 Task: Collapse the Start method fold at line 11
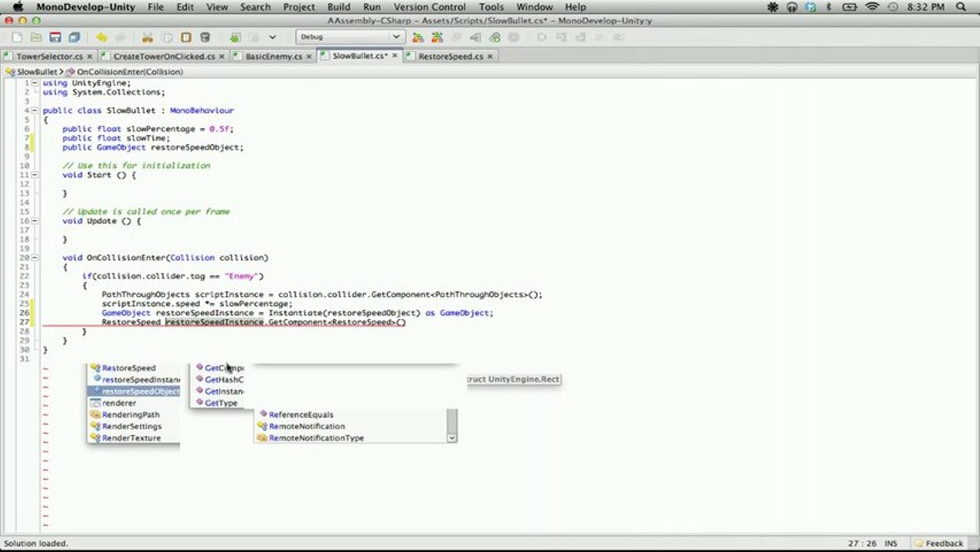coord(34,175)
